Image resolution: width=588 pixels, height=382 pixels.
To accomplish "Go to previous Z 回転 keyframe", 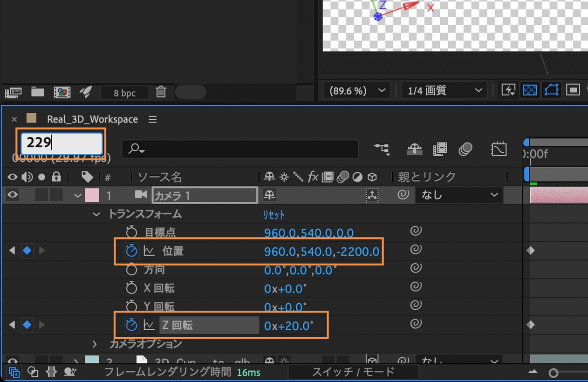I will click(12, 325).
